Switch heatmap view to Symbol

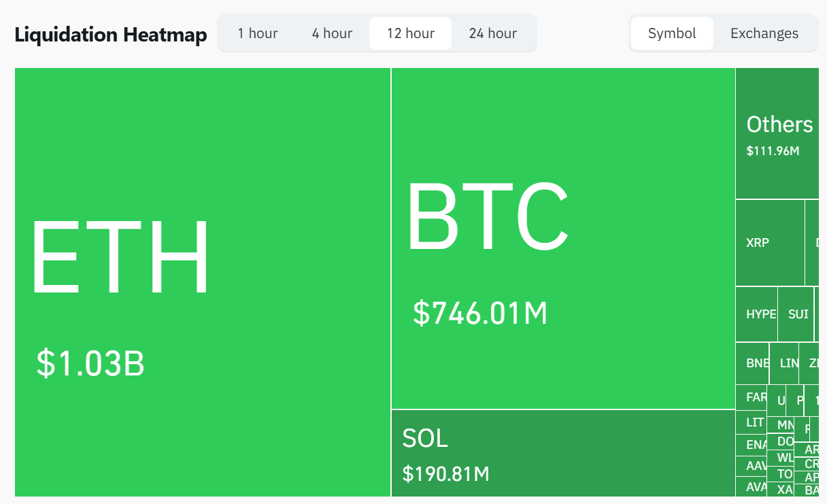[672, 33]
